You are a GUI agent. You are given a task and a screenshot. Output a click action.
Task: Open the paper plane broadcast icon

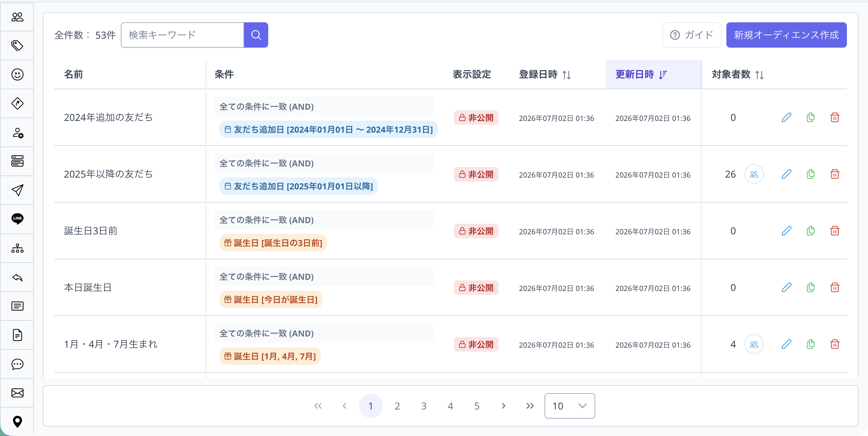tap(17, 190)
